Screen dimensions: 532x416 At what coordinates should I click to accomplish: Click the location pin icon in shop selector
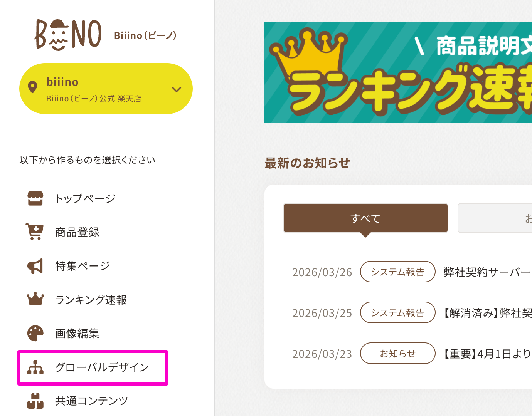point(33,87)
